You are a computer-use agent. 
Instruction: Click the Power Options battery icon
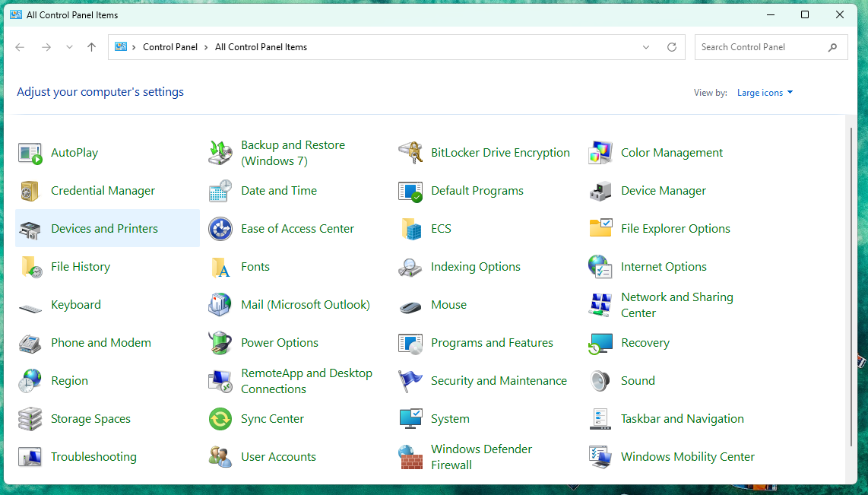point(220,343)
